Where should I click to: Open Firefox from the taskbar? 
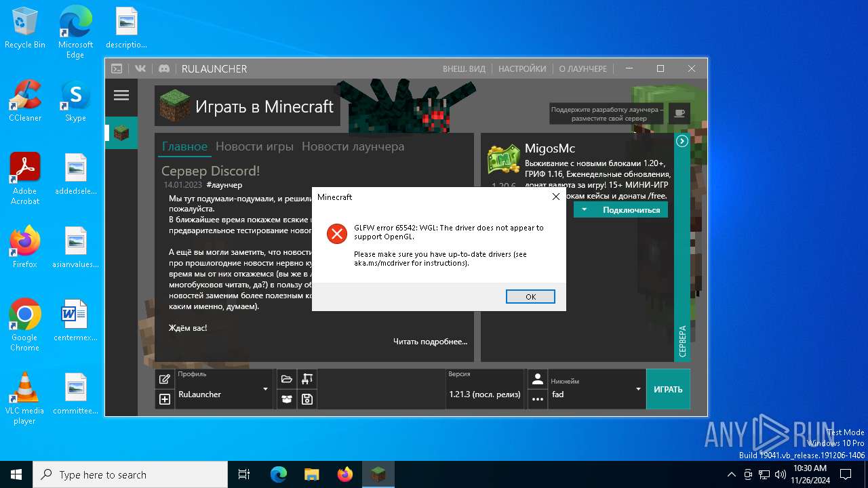point(345,474)
